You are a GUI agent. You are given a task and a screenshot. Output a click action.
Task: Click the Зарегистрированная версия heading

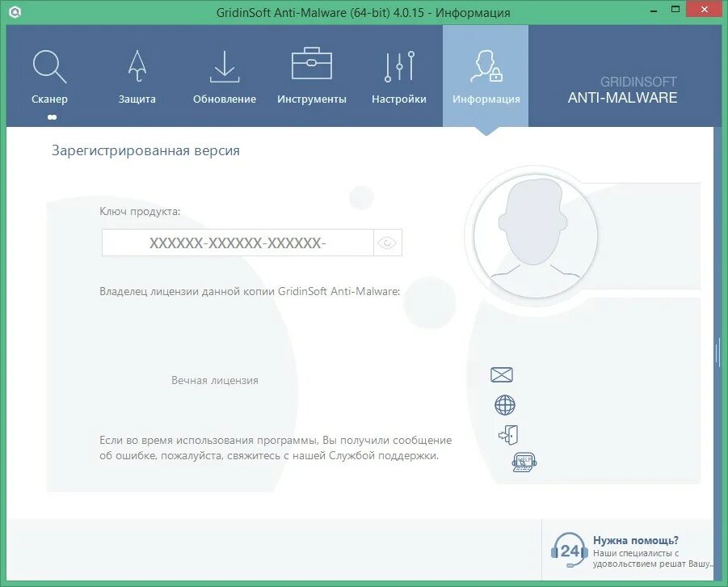pyautogui.click(x=145, y=150)
